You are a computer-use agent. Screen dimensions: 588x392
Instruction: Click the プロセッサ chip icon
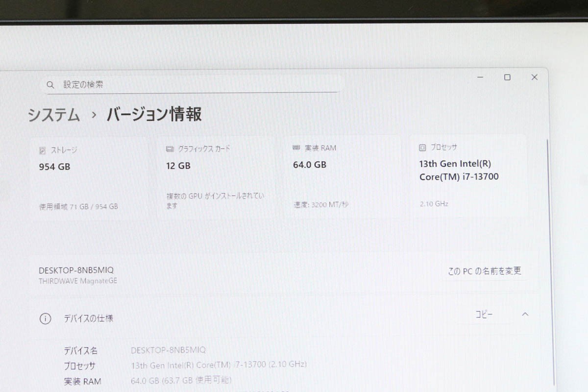[x=422, y=147]
